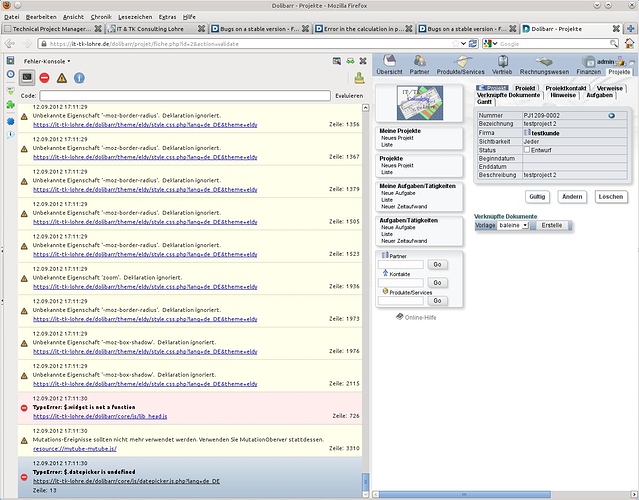The height and width of the screenshot is (500, 639).
Task: Click Go next to Kontakte search
Action: pyautogui.click(x=437, y=283)
